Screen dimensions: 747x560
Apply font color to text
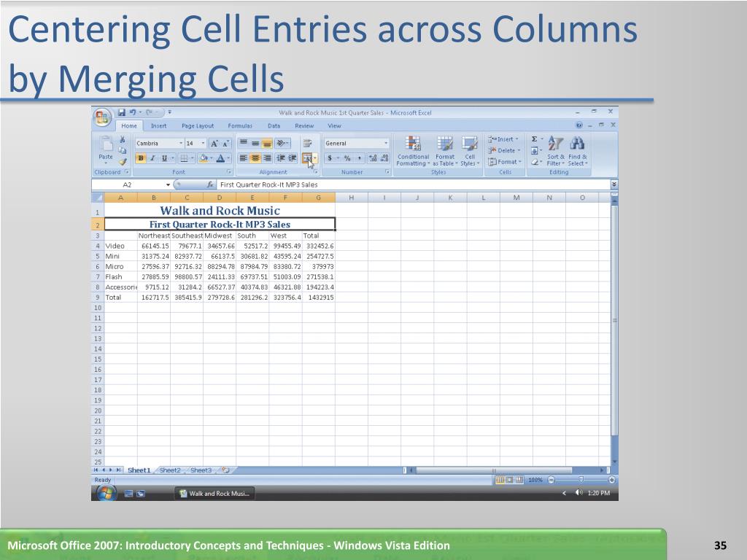click(x=220, y=158)
